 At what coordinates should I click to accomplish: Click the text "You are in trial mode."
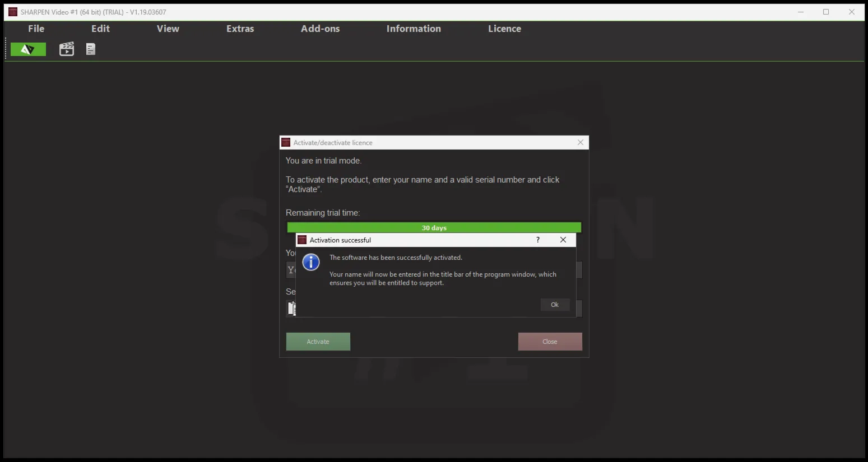point(324,161)
